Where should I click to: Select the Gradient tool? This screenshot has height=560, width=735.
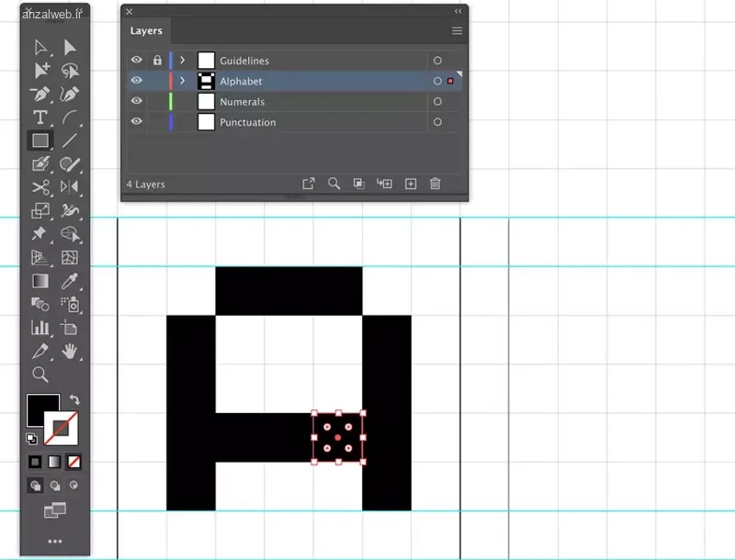click(40, 281)
